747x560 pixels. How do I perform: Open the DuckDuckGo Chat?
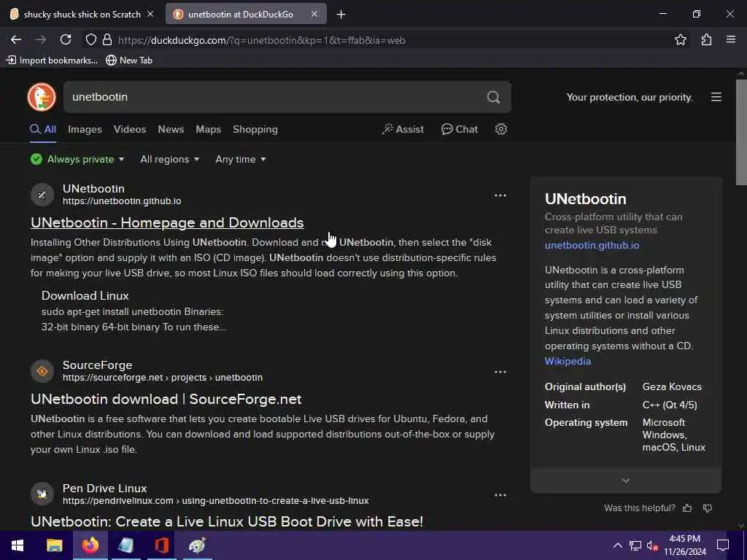click(x=460, y=129)
